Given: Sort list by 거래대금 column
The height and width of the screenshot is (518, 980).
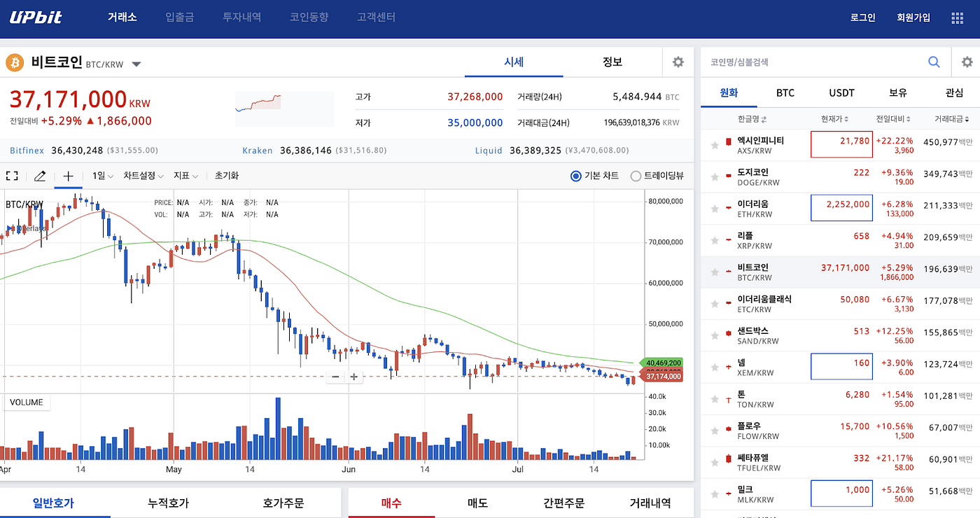Looking at the screenshot, I should (x=953, y=119).
